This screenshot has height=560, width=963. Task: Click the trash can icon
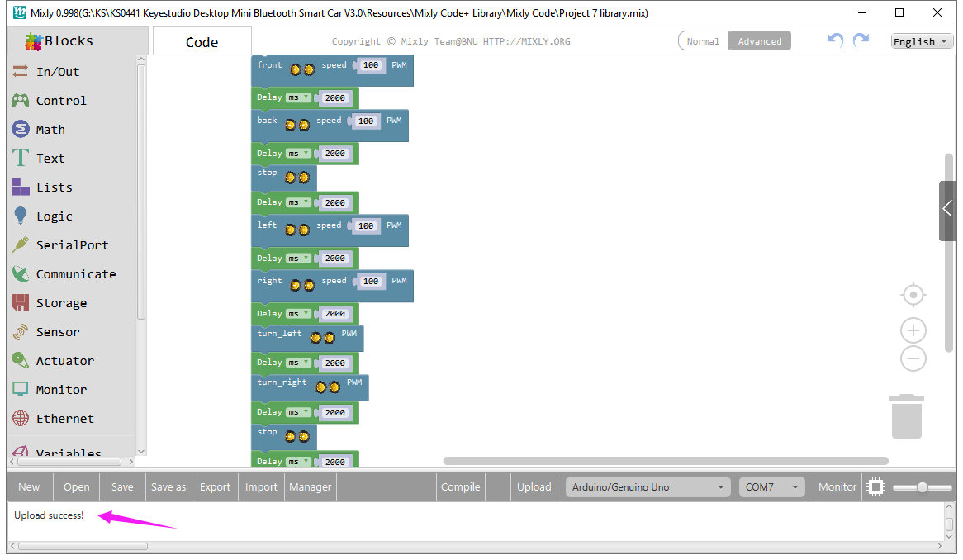(x=907, y=416)
